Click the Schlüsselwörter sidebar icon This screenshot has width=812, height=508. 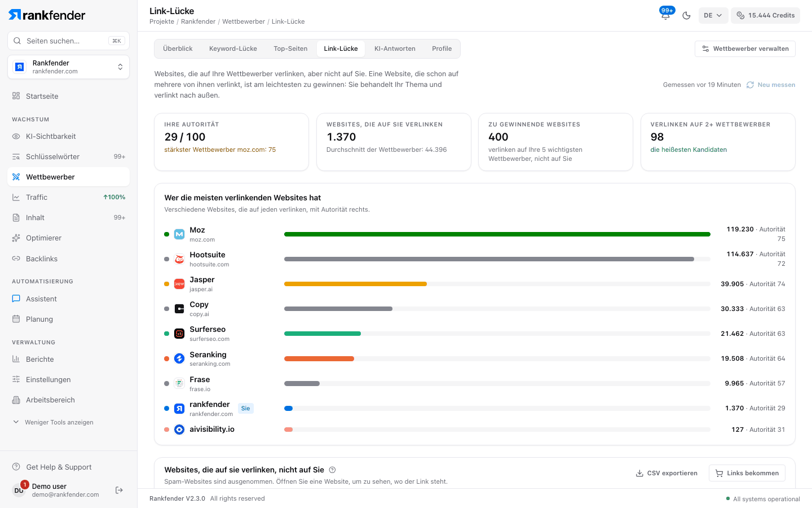(16, 157)
